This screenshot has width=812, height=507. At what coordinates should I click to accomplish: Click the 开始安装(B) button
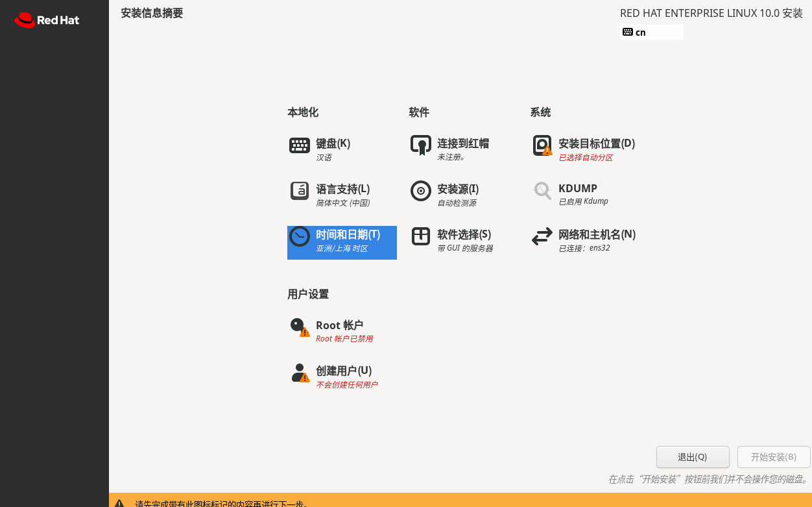tap(774, 457)
